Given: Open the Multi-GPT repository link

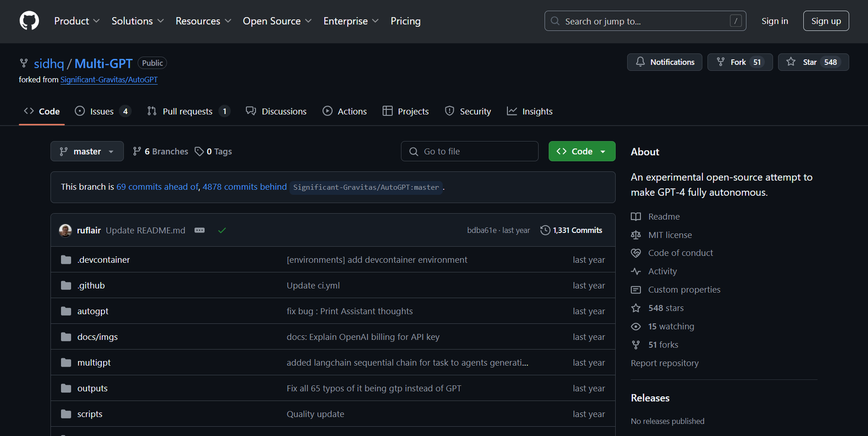Looking at the screenshot, I should (x=104, y=64).
